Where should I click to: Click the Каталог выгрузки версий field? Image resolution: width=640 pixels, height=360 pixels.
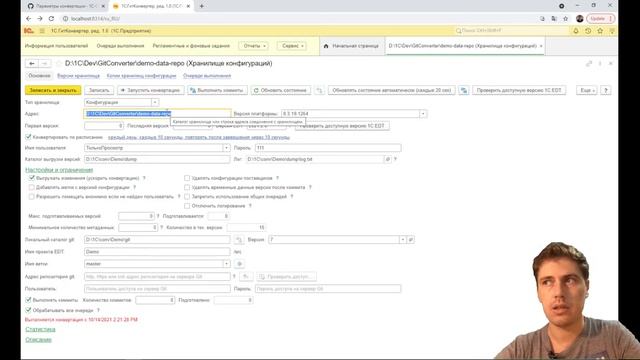(157, 159)
